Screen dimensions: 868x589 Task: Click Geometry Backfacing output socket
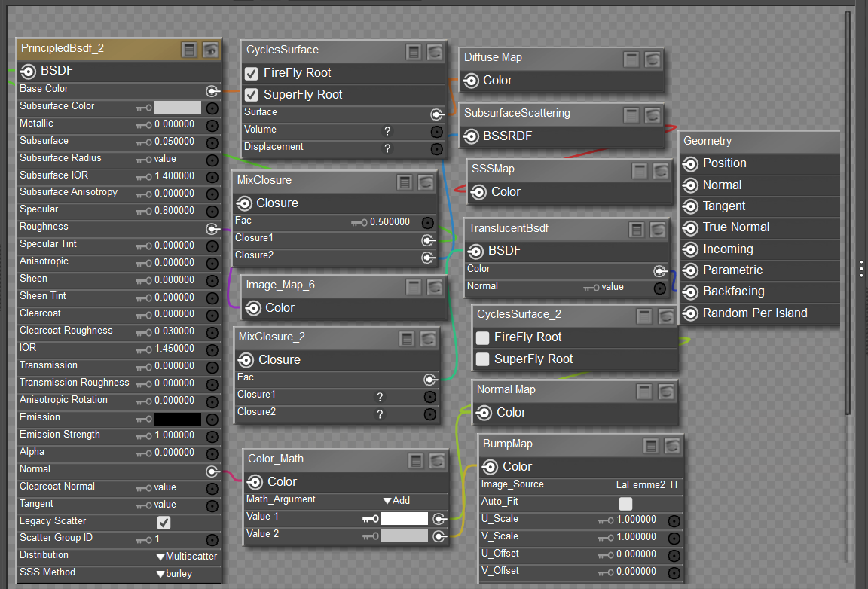(689, 291)
